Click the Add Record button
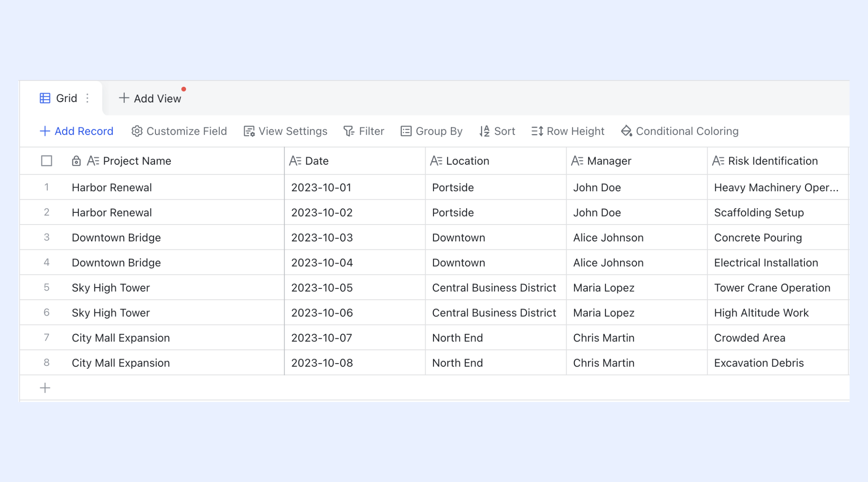This screenshot has width=868, height=482. [x=76, y=131]
